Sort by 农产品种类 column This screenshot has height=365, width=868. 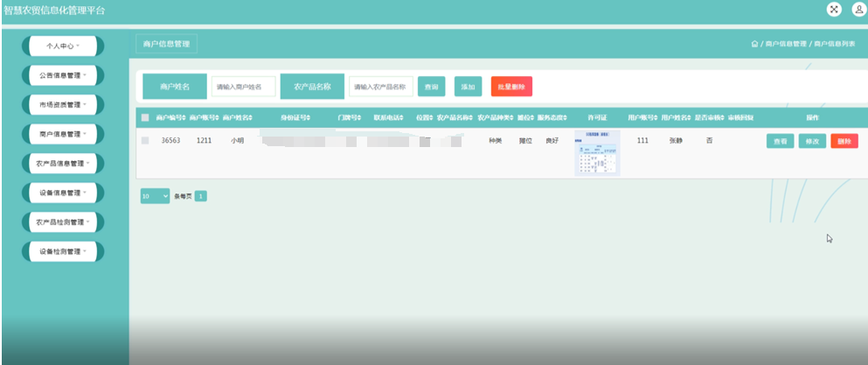pyautogui.click(x=496, y=117)
